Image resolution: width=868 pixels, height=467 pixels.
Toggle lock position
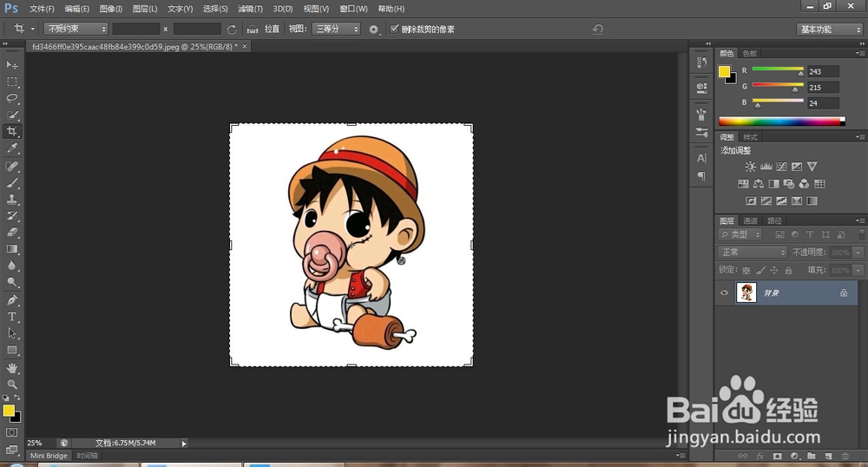pos(774,270)
